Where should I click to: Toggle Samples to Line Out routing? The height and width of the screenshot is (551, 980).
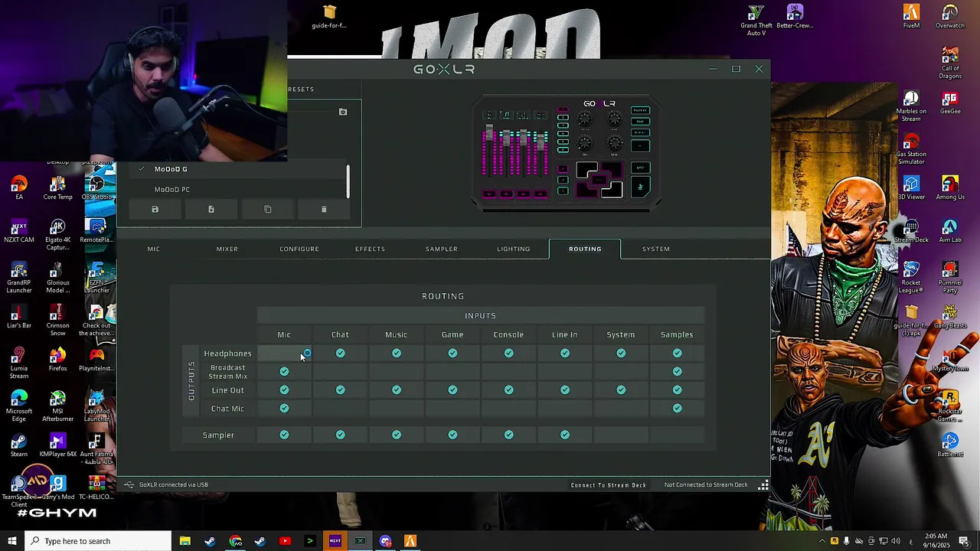(x=677, y=390)
